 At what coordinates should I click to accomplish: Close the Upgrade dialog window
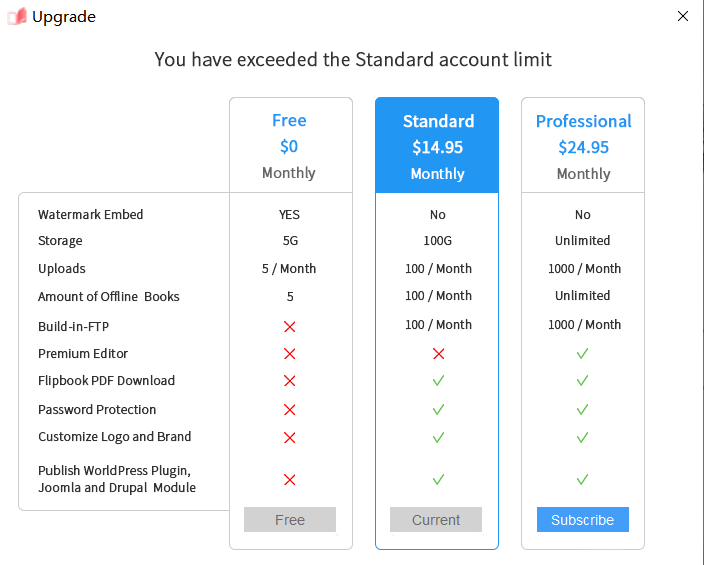click(683, 17)
